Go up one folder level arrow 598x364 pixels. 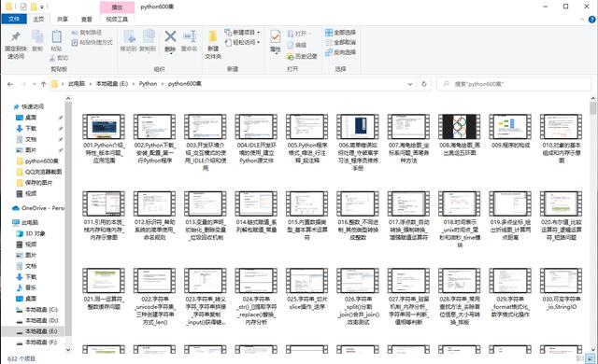point(44,84)
